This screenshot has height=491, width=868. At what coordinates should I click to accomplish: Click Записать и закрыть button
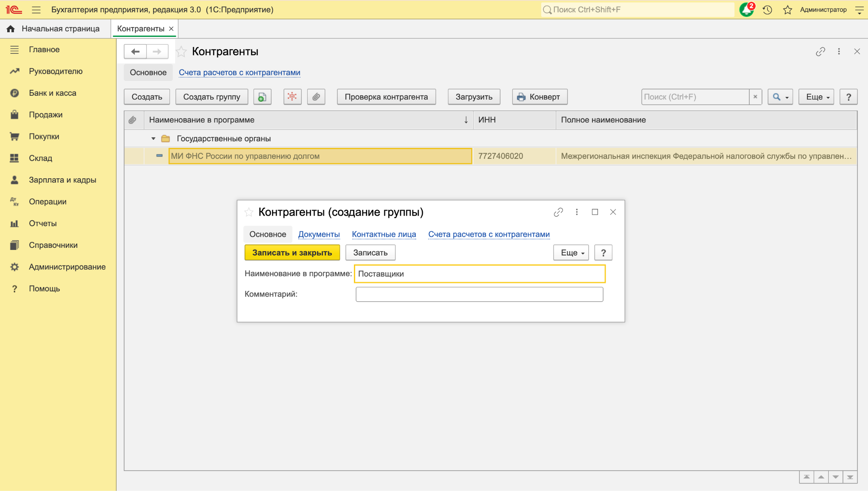(x=292, y=252)
